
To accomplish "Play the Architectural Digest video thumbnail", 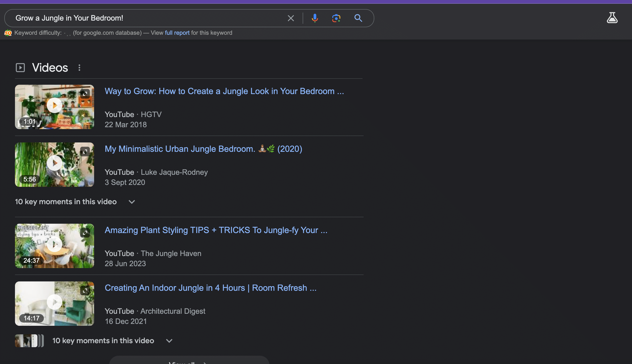I will point(55,304).
